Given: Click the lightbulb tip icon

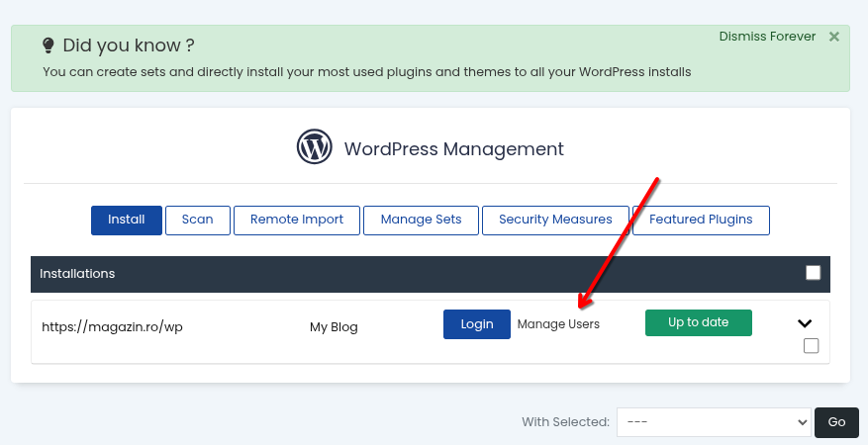Looking at the screenshot, I should [48, 45].
